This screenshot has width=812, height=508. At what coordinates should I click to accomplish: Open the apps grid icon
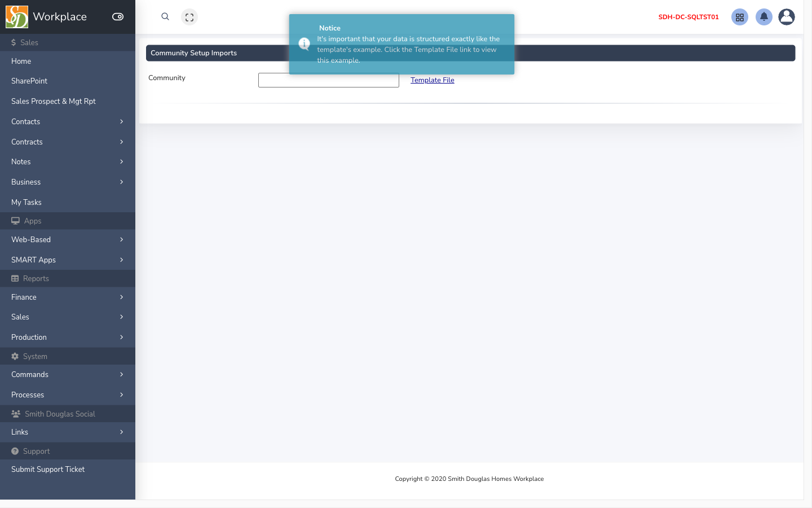coord(740,17)
